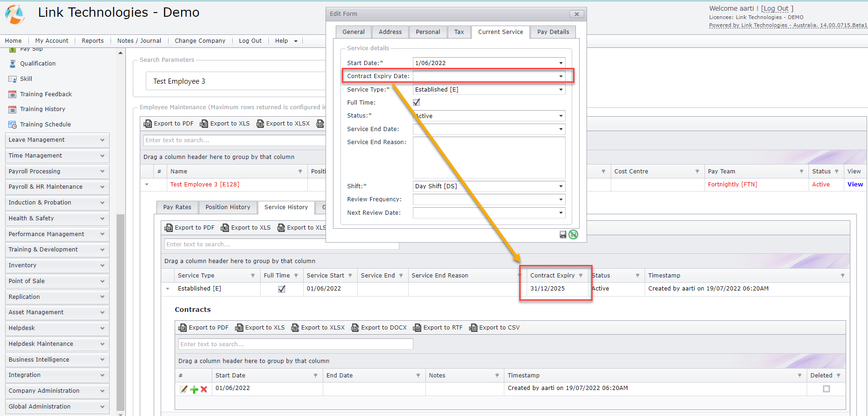Open Change Company in the top menu
Screen dimensions: 868x416
click(200, 41)
